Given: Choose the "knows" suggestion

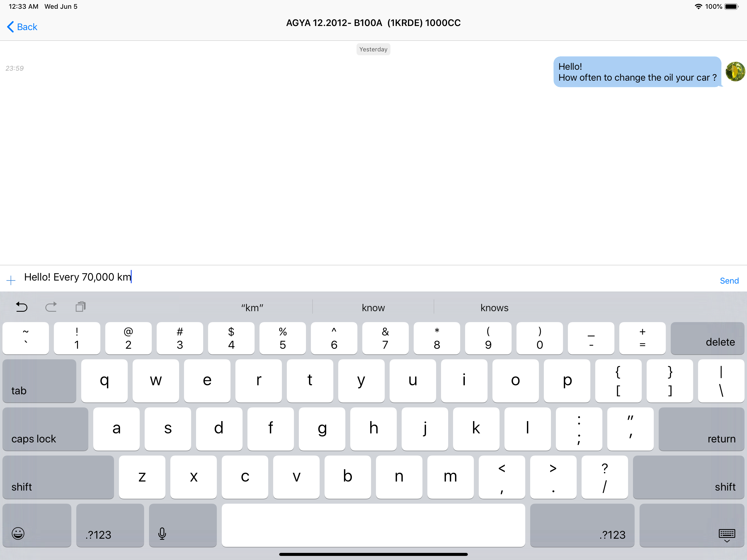Looking at the screenshot, I should pyautogui.click(x=494, y=308).
